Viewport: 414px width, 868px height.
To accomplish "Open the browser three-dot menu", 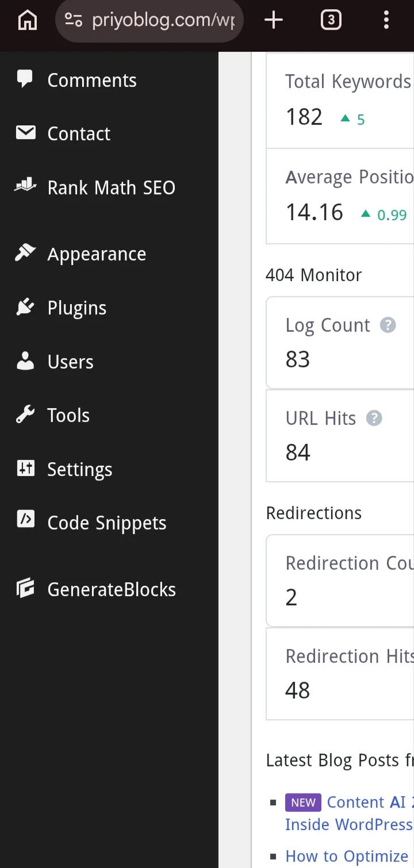I will 386,21.
